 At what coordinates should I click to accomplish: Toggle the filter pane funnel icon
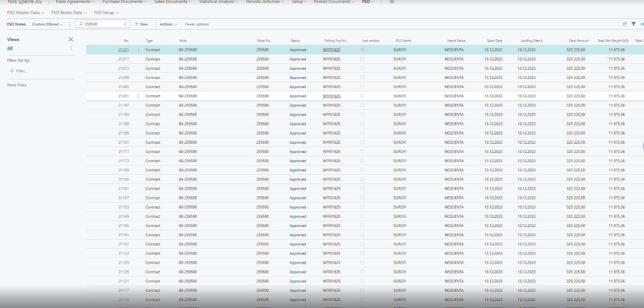pos(634,24)
